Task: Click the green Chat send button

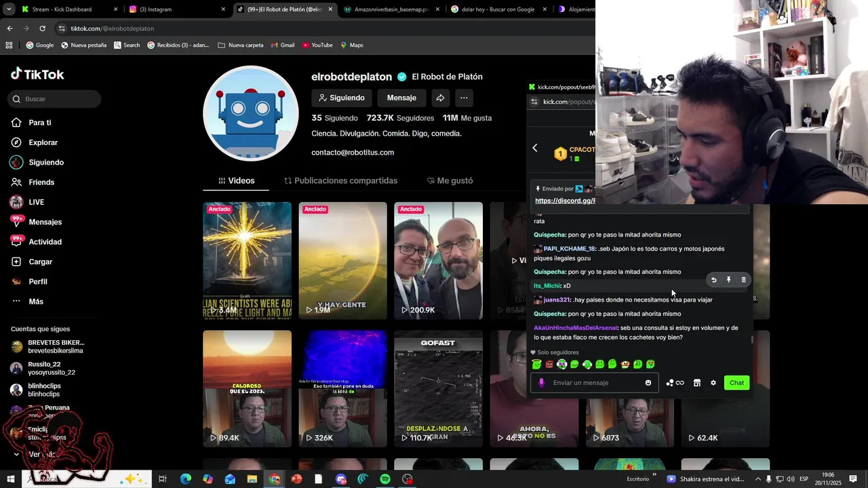Action: coord(736,383)
